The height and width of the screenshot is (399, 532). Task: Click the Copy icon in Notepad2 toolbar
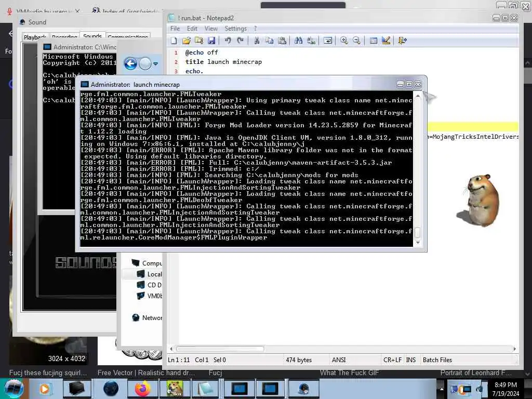tap(270, 41)
